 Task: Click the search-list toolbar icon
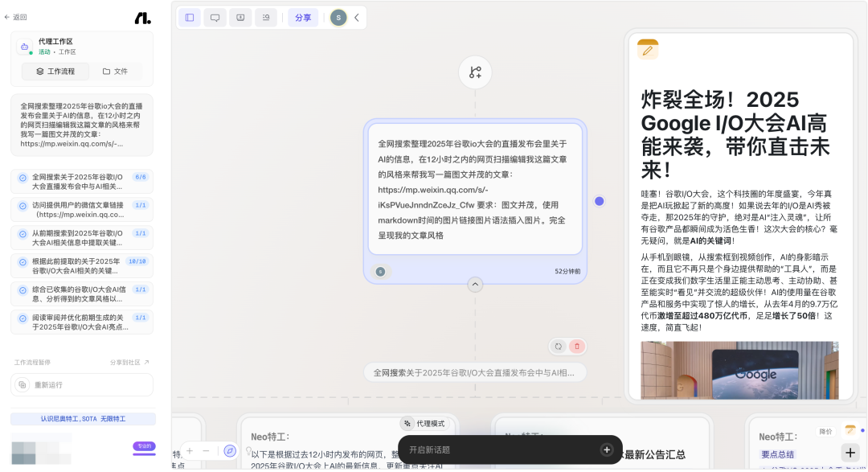click(266, 18)
